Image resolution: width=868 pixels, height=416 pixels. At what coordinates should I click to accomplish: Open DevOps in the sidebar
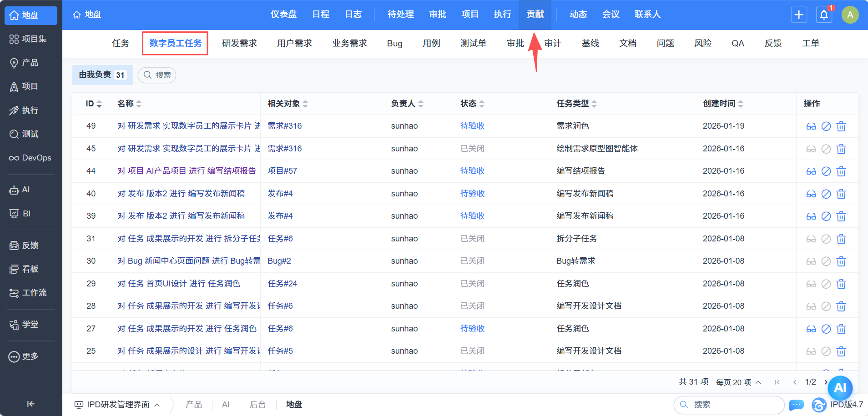point(30,158)
